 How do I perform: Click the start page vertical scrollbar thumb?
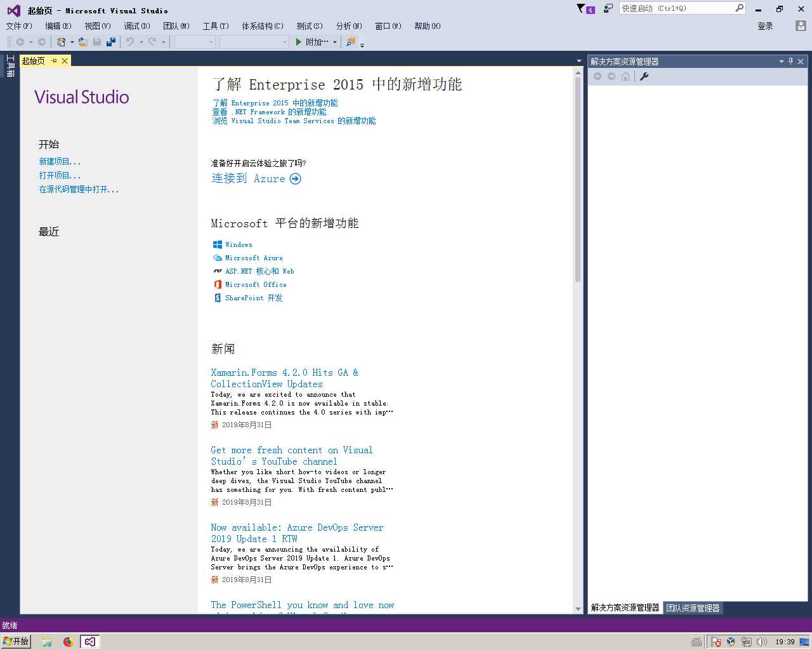pos(577,179)
